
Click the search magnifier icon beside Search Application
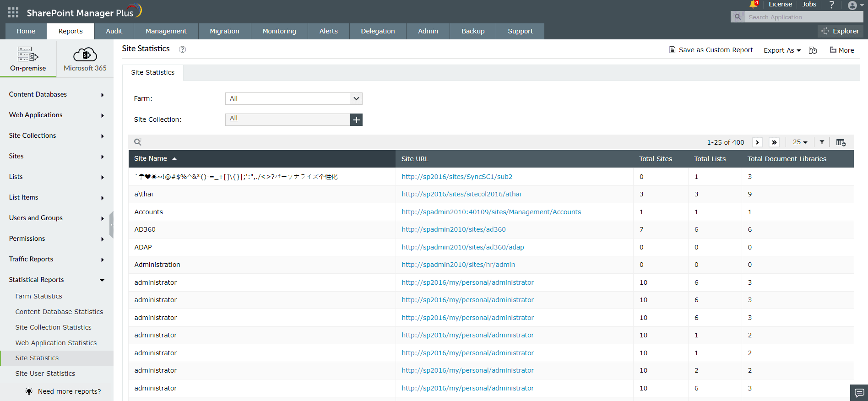point(738,17)
